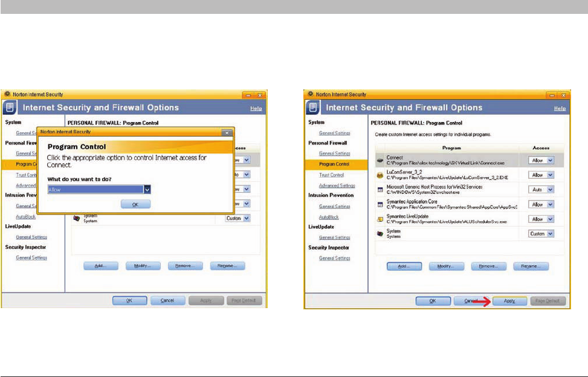Click Apply button in the full-list window
The height and width of the screenshot is (377, 588).
(x=509, y=300)
